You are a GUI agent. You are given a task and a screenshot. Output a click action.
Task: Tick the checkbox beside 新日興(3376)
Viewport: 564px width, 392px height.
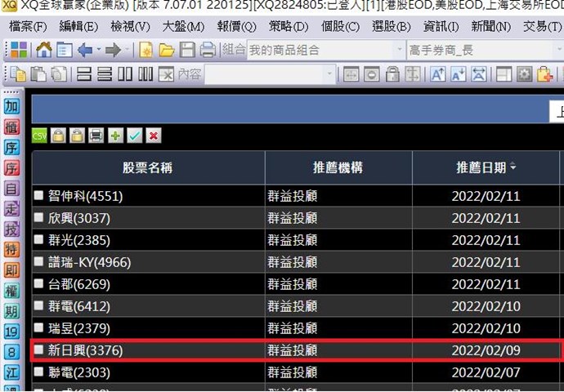click(38, 350)
